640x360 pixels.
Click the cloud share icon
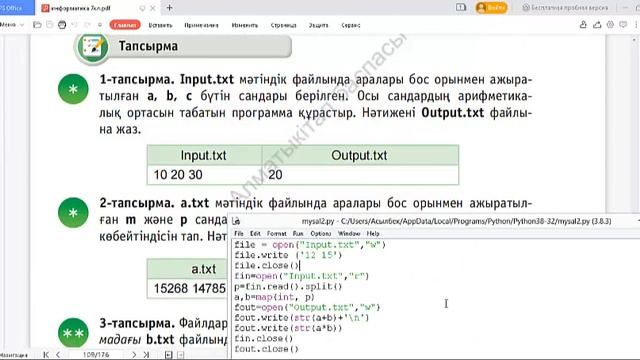point(597,25)
